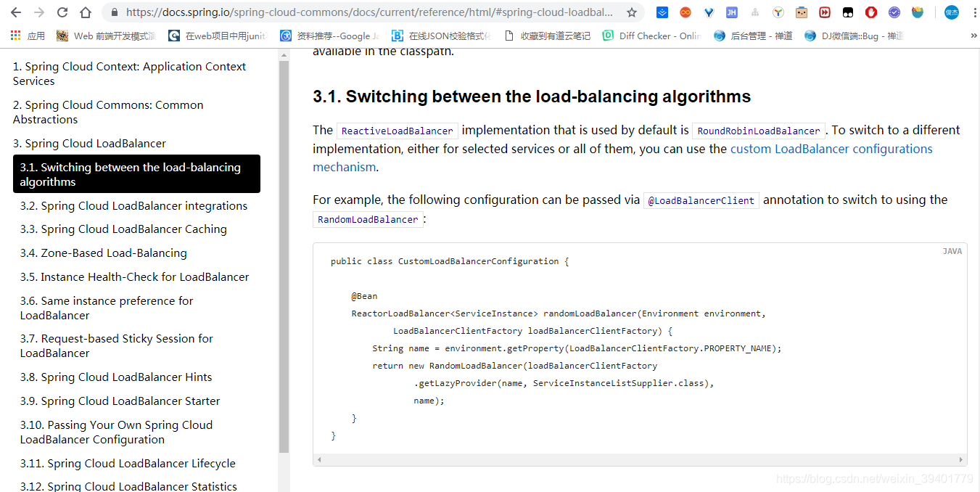Open the 在线JSON校验格式化 bookmark

pyautogui.click(x=442, y=36)
